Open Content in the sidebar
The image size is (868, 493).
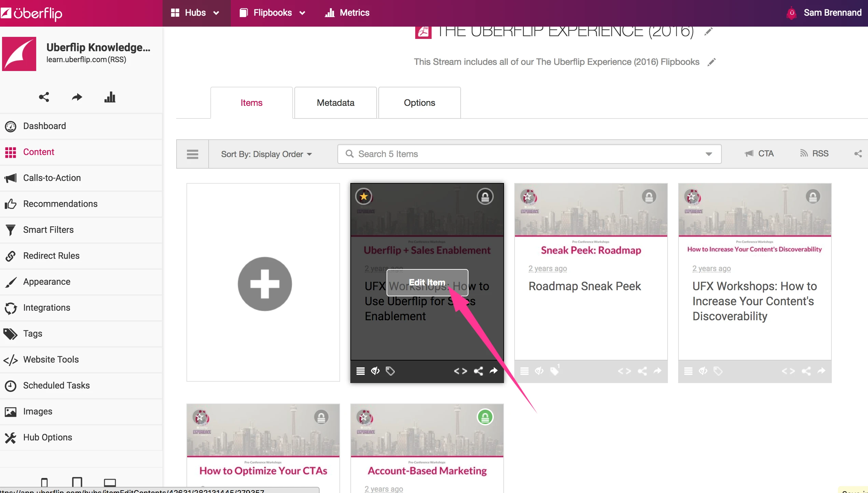[x=81, y=152]
